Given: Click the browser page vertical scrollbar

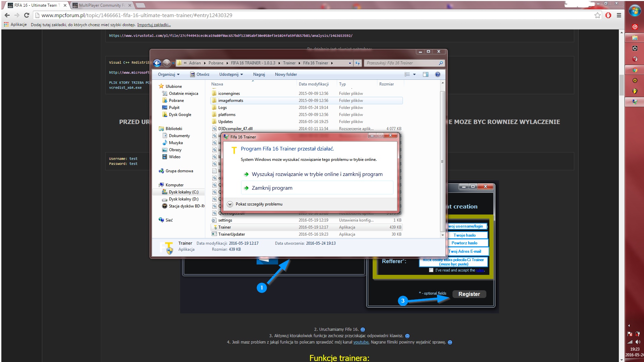Looking at the screenshot, I should tap(622, 85).
